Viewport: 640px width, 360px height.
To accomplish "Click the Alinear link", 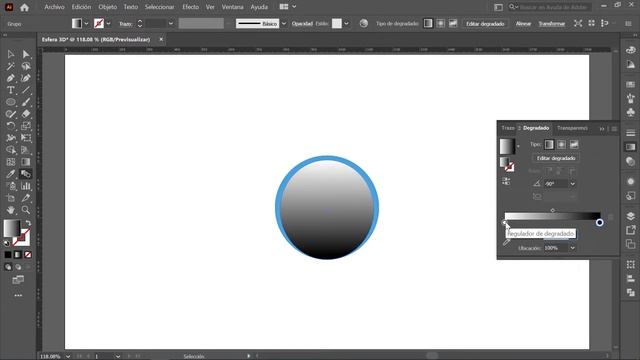I will (x=523, y=24).
